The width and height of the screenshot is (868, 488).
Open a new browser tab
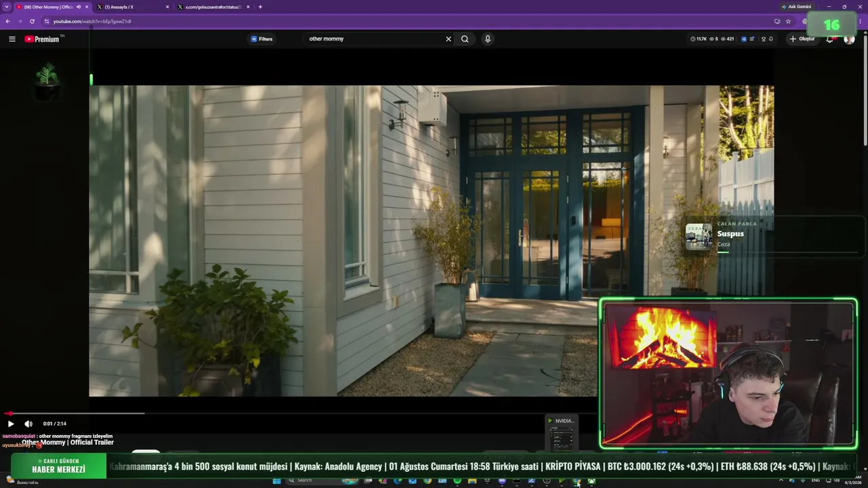260,7
